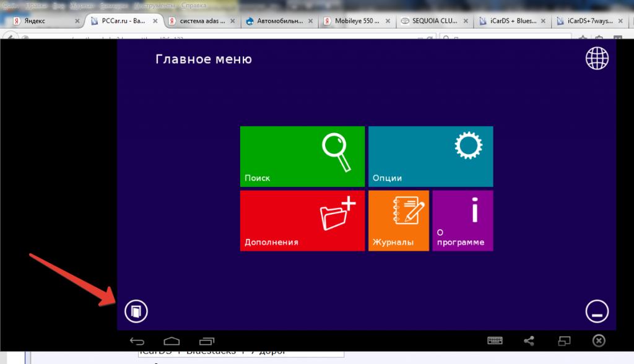This screenshot has width=634, height=364.
Task: Open the Дополнения add-ons tile
Action: click(x=302, y=220)
